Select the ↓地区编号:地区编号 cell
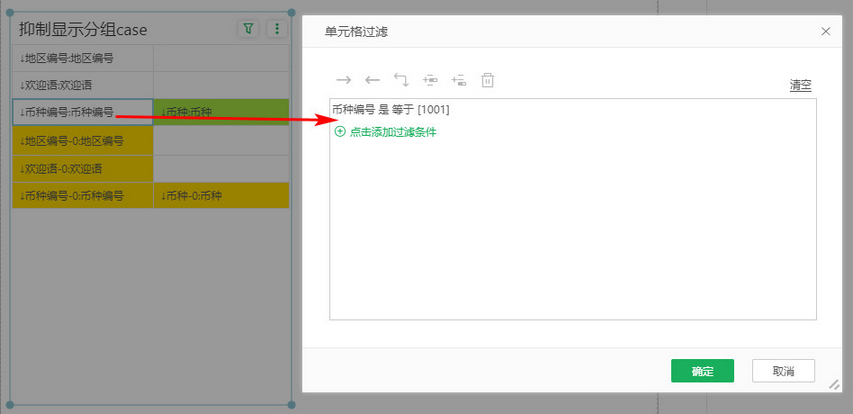Image resolution: width=853 pixels, height=414 pixels. pos(83,58)
